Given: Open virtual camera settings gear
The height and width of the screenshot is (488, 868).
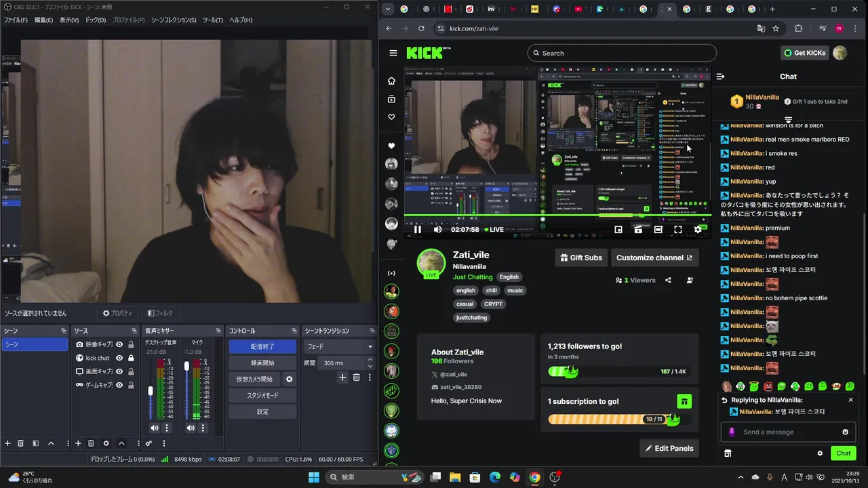Looking at the screenshot, I should 290,379.
